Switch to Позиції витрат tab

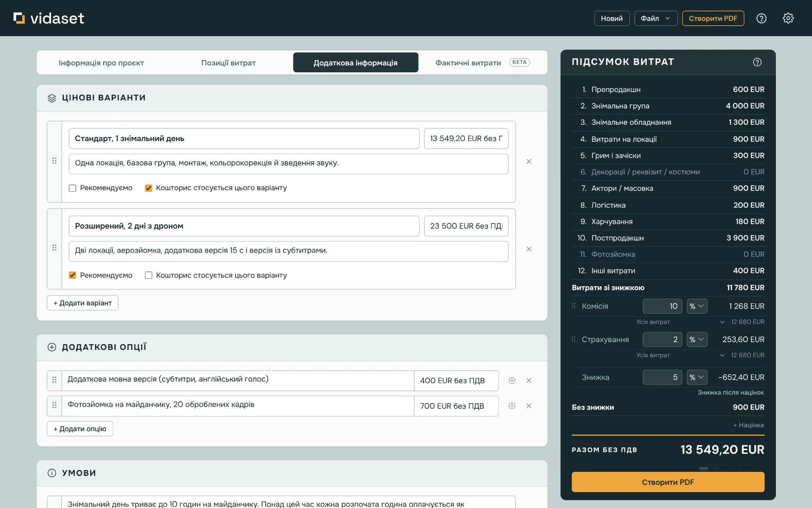click(229, 63)
